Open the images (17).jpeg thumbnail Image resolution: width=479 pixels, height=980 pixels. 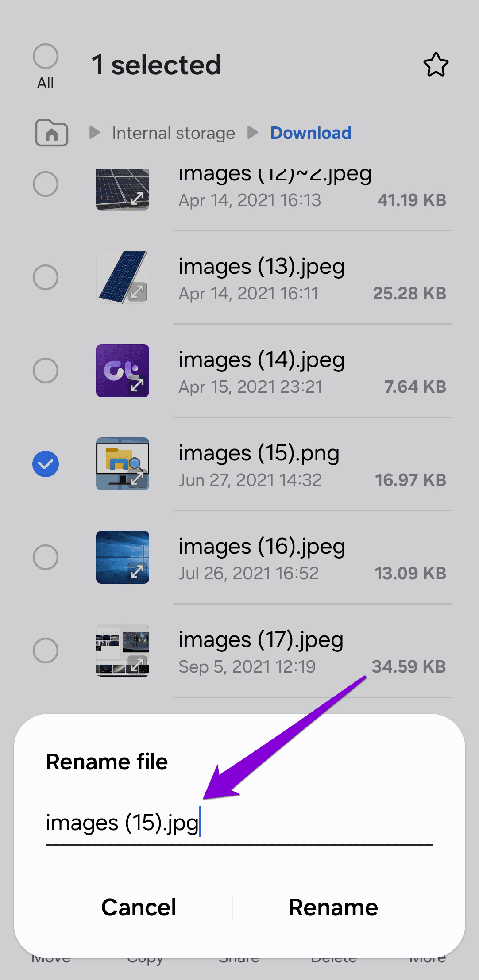(x=123, y=651)
